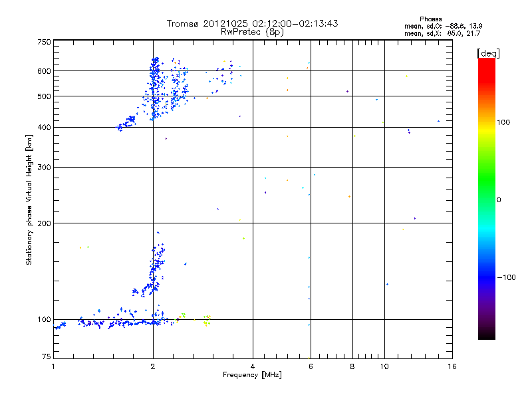Click the x-axis tick label "10"
Viewport: 532px width, 399px height.
pos(384,366)
